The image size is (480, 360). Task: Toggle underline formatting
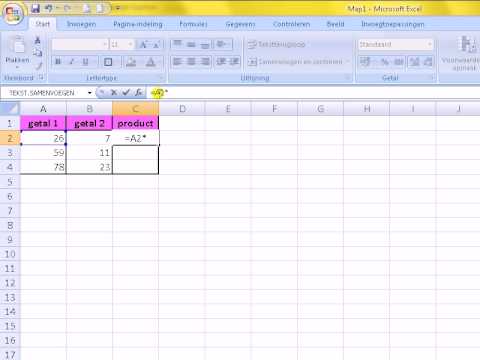pos(85,62)
